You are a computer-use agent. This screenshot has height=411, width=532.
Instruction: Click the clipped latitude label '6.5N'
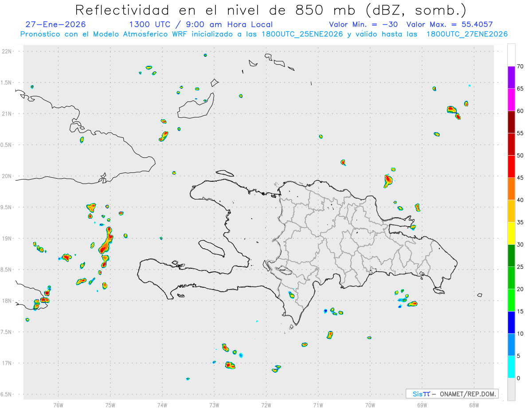[x=7, y=394]
